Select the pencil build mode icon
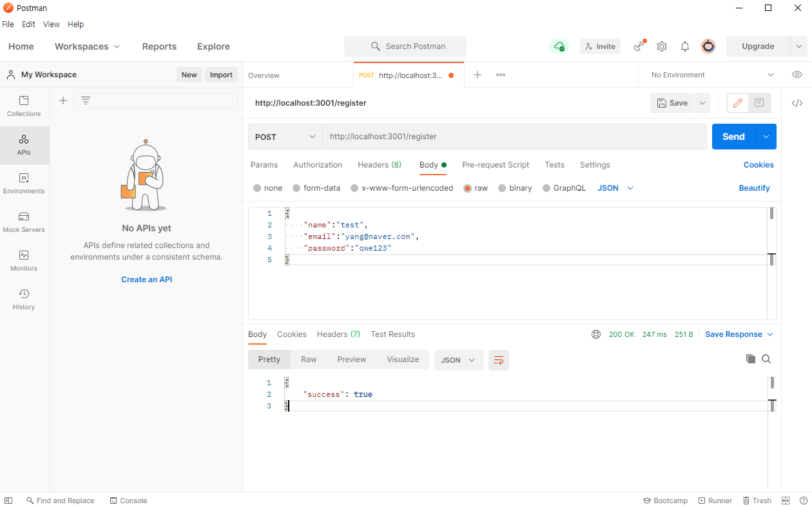 738,103
